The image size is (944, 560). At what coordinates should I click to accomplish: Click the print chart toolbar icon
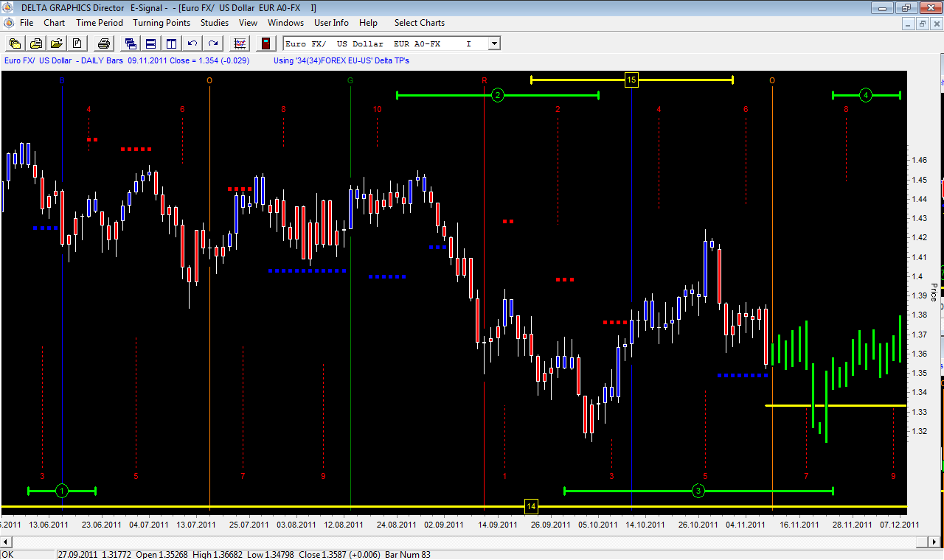click(x=104, y=43)
